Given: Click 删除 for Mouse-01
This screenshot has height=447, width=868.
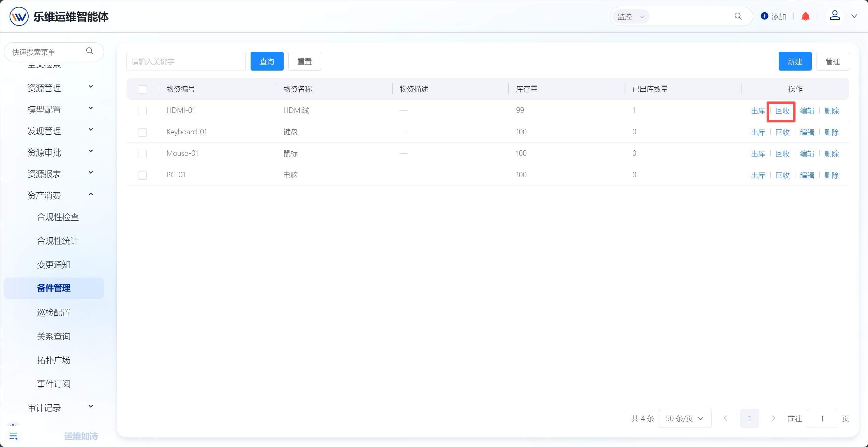Looking at the screenshot, I should pyautogui.click(x=832, y=154).
